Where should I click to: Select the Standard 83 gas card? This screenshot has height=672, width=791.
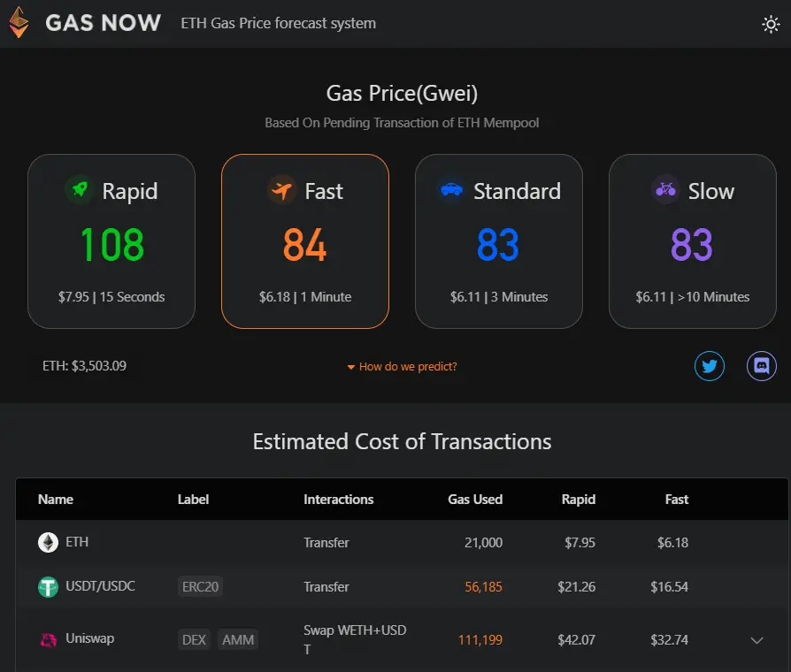[x=499, y=241]
